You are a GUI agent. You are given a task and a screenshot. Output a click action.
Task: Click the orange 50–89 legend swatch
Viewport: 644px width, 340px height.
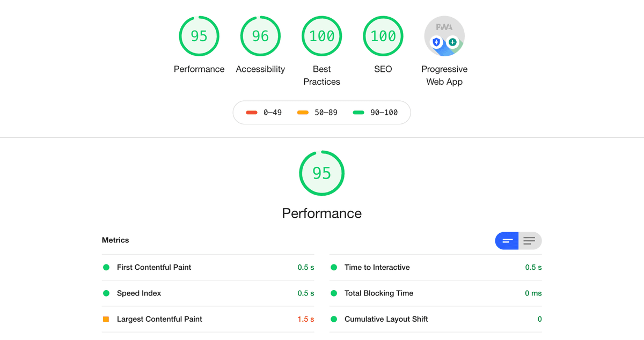click(x=303, y=113)
